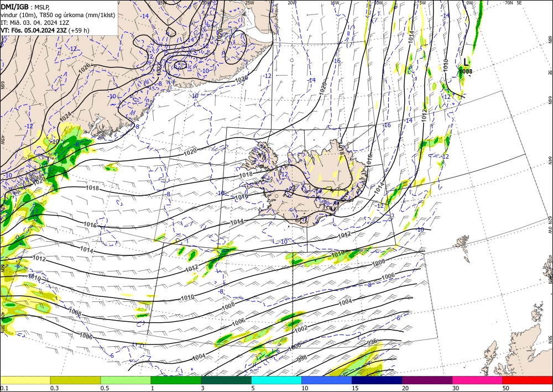This screenshot has height=392, width=553.
Task: Click the '1002' isobar label
Action: [x=301, y=328]
